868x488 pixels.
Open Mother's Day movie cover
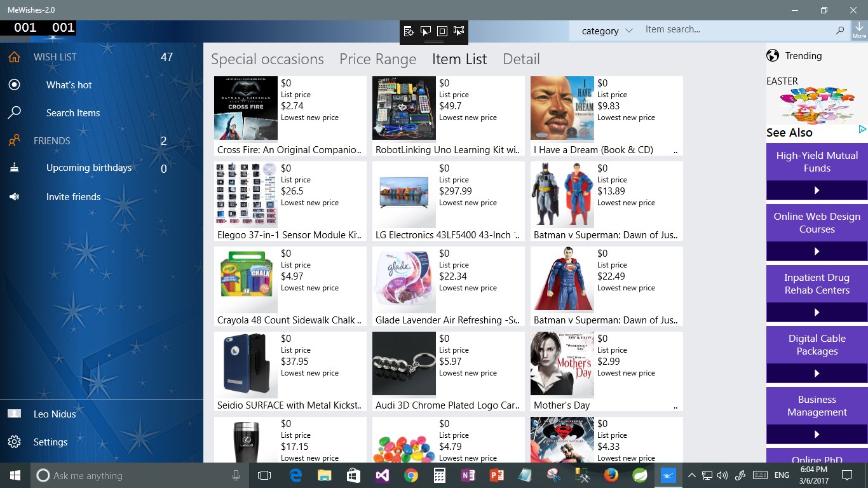click(x=562, y=363)
